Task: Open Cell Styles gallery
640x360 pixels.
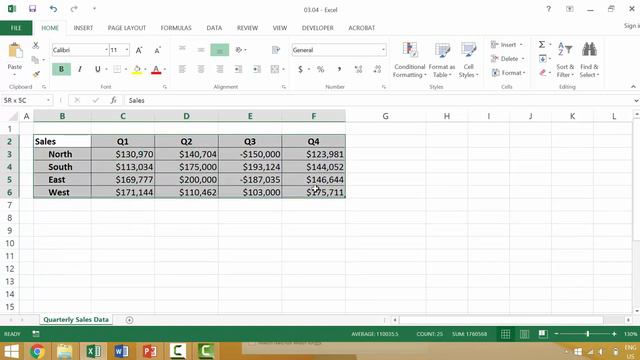Action: pos(468,60)
